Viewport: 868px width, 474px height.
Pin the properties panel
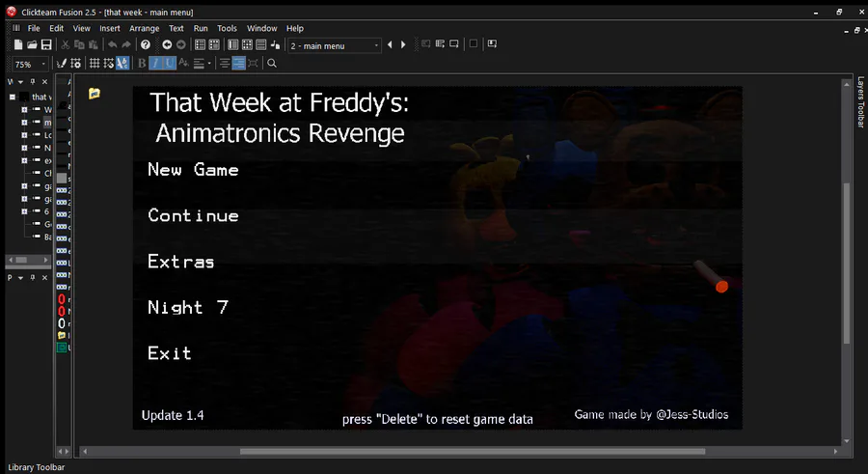pos(33,277)
